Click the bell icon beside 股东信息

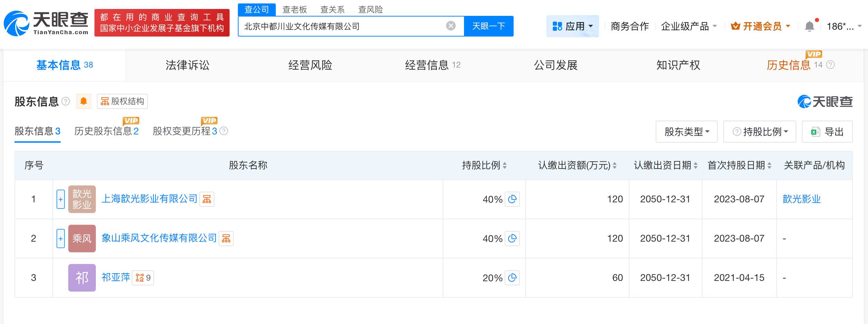click(84, 101)
